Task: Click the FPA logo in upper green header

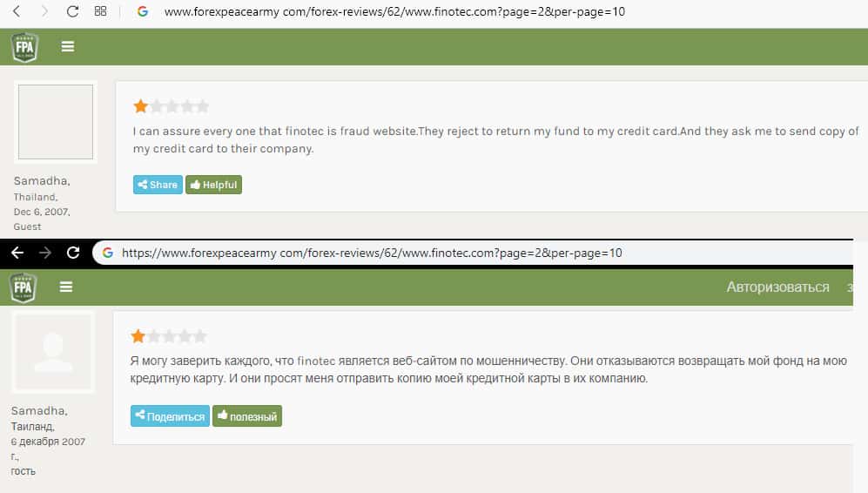Action: click(24, 47)
